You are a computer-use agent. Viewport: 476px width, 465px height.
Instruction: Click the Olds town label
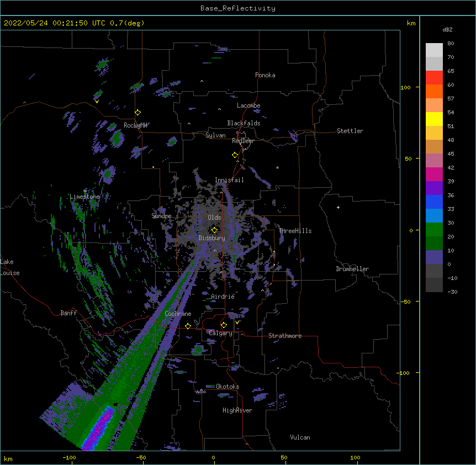pos(214,218)
